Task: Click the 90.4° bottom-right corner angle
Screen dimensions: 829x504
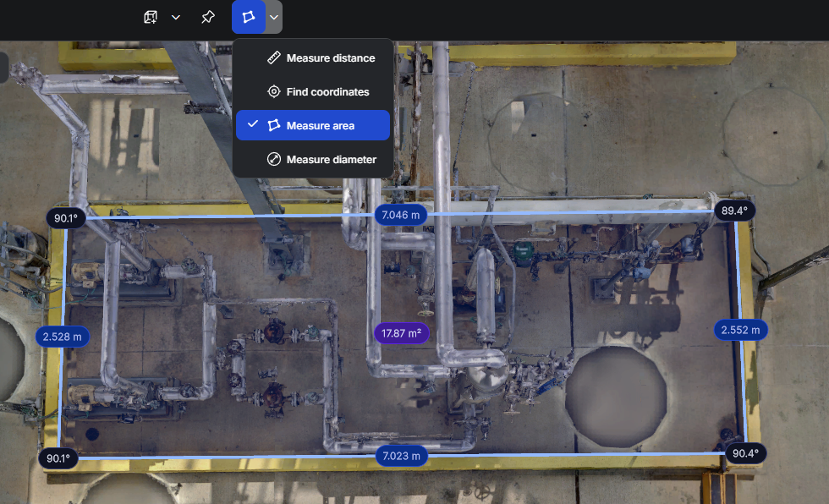Action: coord(745,453)
